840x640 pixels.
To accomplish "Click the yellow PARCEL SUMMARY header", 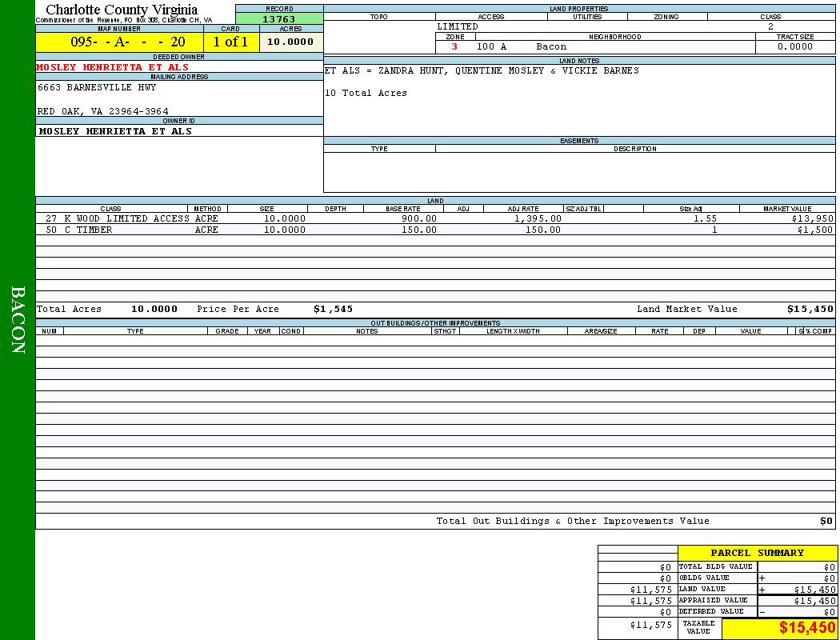I will tap(757, 553).
